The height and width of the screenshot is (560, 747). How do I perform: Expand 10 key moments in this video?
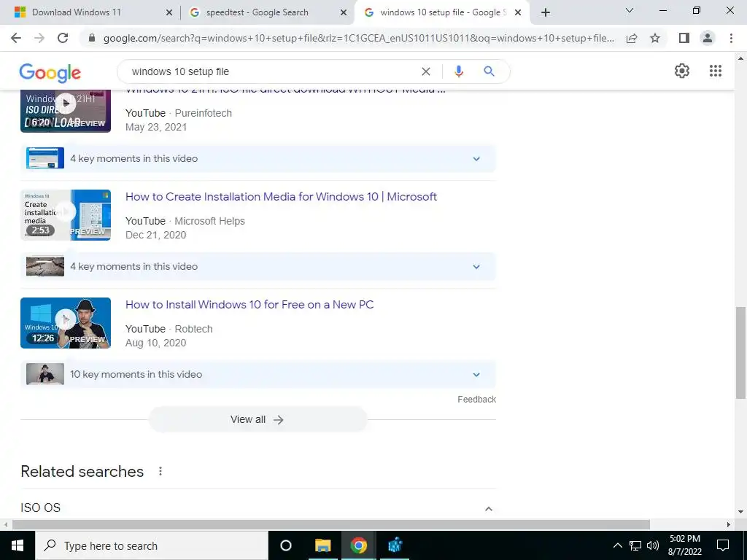point(258,374)
